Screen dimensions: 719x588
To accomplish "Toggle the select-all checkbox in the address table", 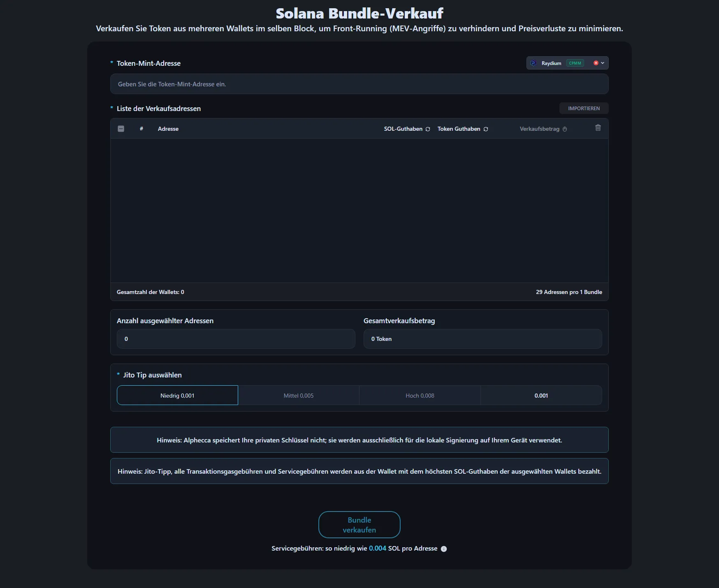I will (121, 129).
